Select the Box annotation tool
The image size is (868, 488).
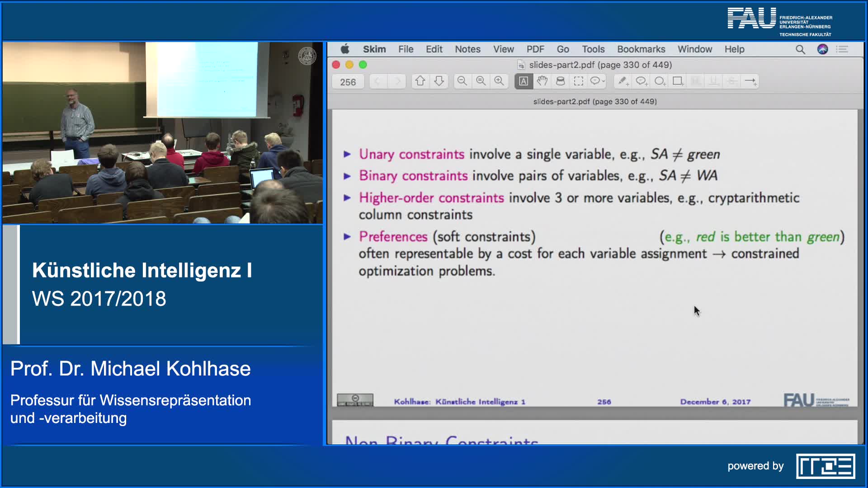click(x=677, y=81)
